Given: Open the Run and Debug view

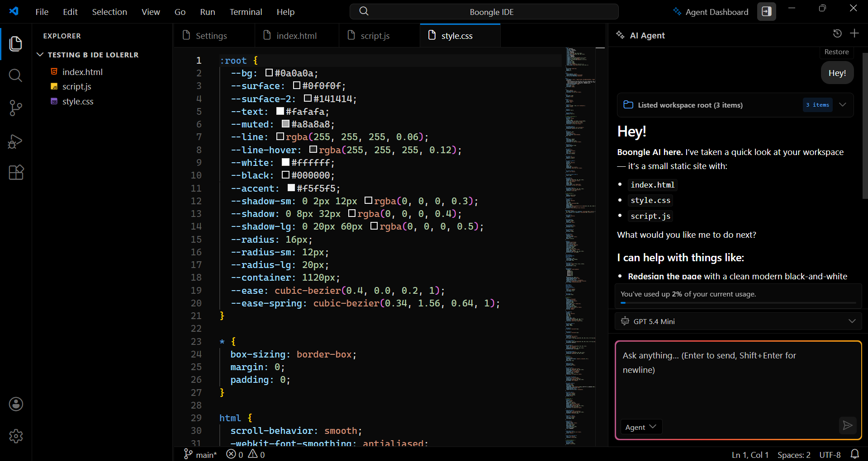Looking at the screenshot, I should (16, 141).
